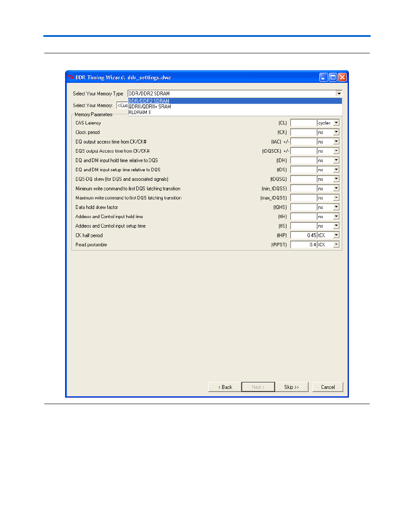Open the tQHS unit dropdown

[x=336, y=207]
